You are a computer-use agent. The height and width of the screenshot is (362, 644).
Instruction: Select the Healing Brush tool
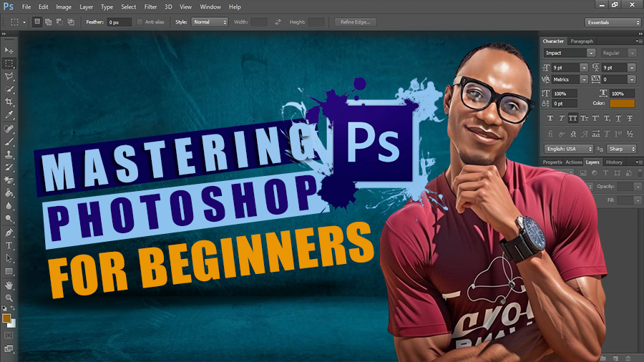click(x=9, y=129)
